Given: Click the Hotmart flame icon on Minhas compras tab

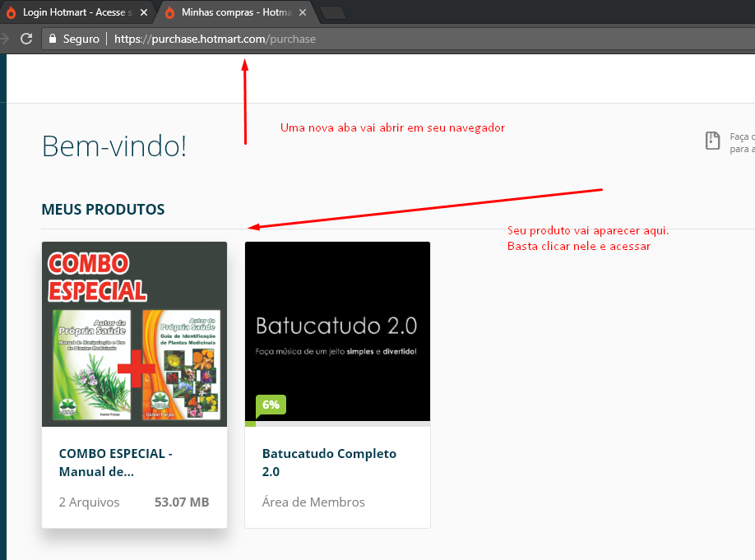Looking at the screenshot, I should point(170,13).
